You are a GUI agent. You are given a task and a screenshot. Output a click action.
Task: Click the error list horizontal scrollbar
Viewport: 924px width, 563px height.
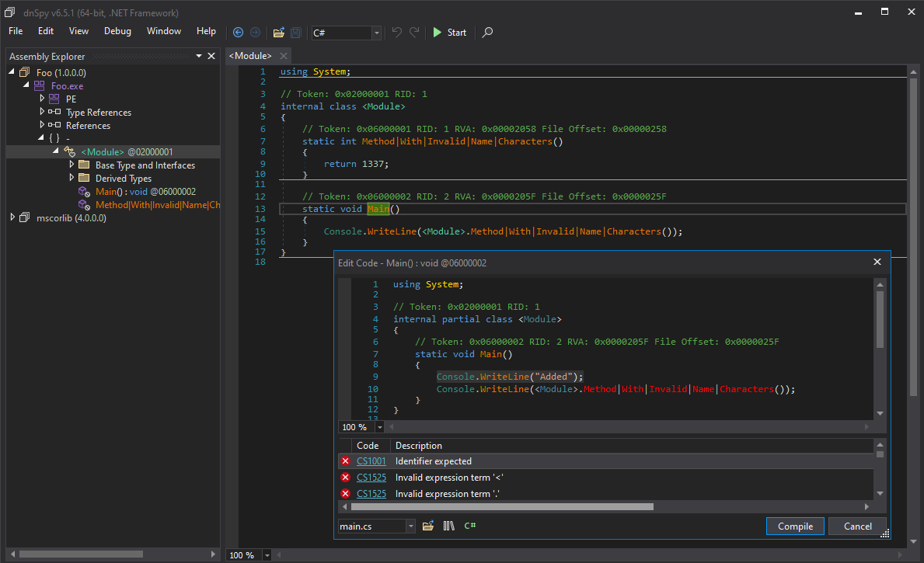[502, 507]
